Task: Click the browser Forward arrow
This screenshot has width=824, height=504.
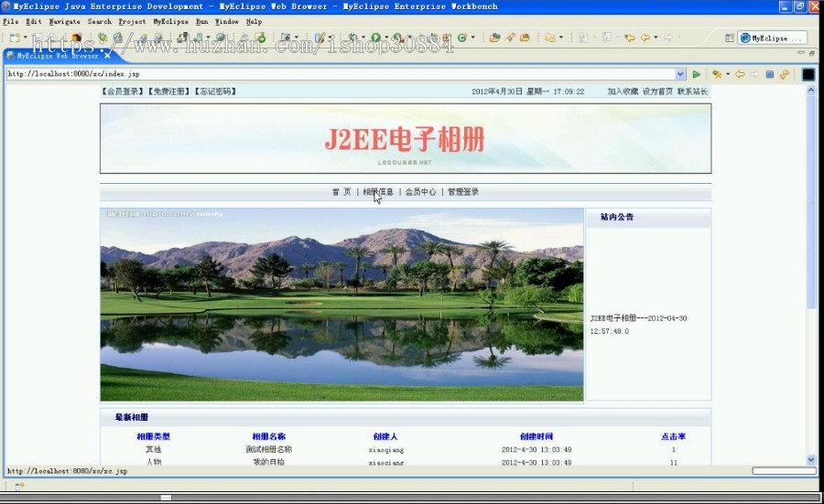Action: tap(754, 74)
